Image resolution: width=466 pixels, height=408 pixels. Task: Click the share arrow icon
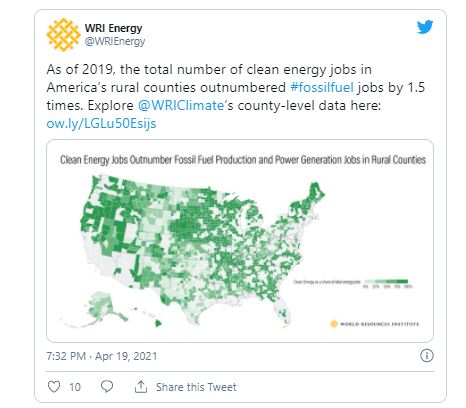(x=141, y=387)
